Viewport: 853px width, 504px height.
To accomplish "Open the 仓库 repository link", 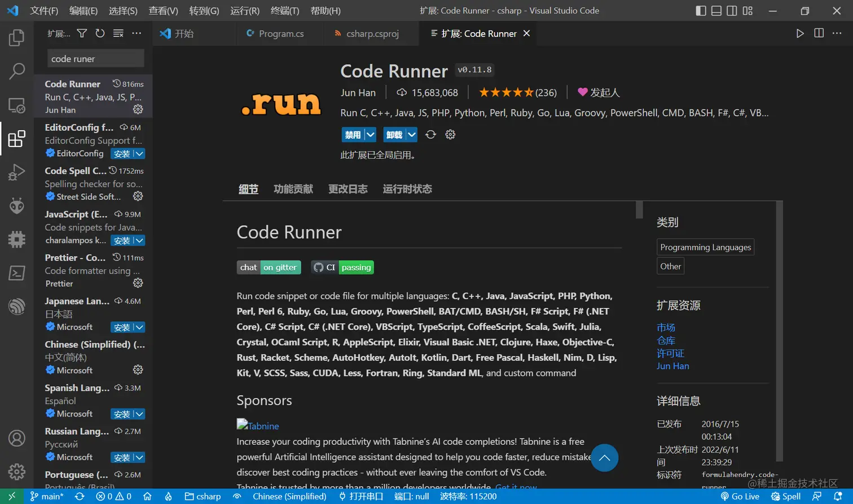I will point(666,341).
